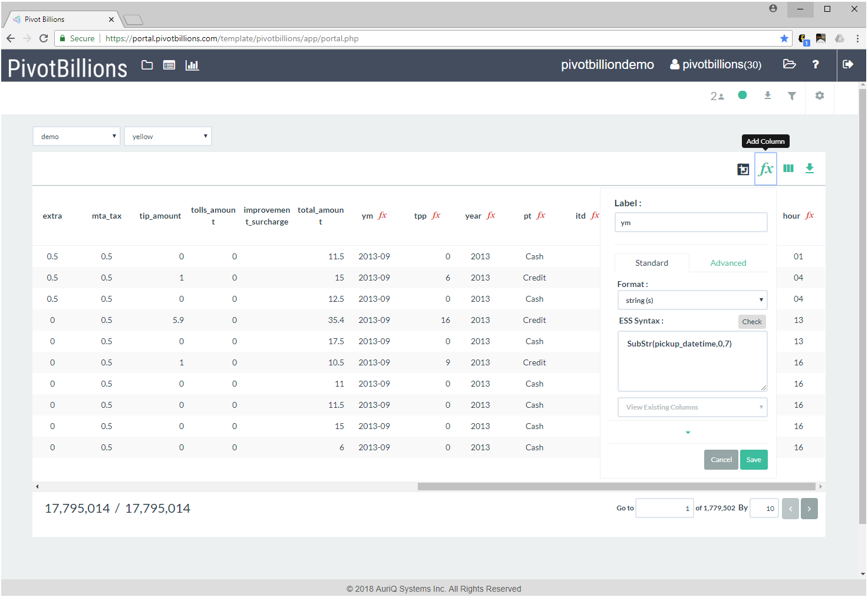Click the Add Column fx icon
868x597 pixels.
766,169
